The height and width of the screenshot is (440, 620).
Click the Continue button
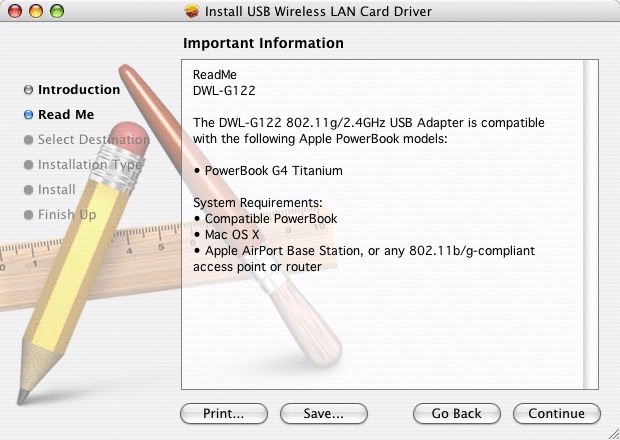(x=556, y=414)
